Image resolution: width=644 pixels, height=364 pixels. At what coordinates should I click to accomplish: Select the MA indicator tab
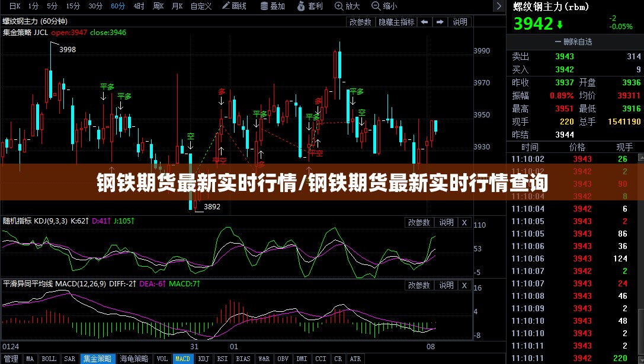(x=30, y=359)
